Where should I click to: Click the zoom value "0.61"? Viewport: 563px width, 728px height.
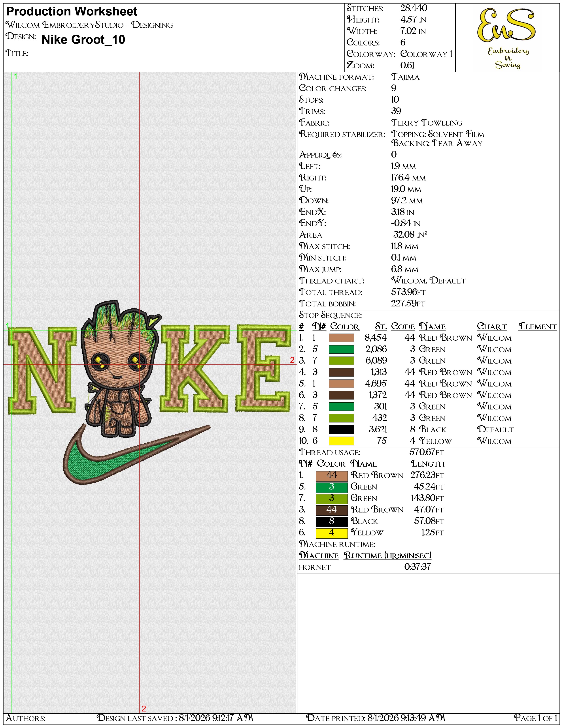[407, 65]
